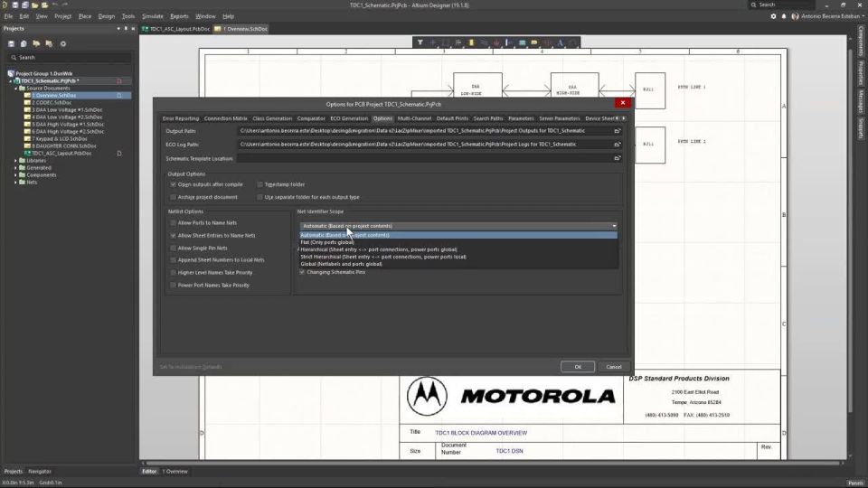Click the Output Path text field
The width and height of the screenshot is (868, 488).
pyautogui.click(x=424, y=131)
